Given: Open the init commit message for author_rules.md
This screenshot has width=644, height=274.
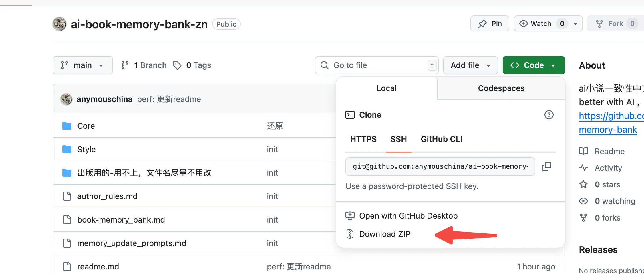Looking at the screenshot, I should [272, 196].
